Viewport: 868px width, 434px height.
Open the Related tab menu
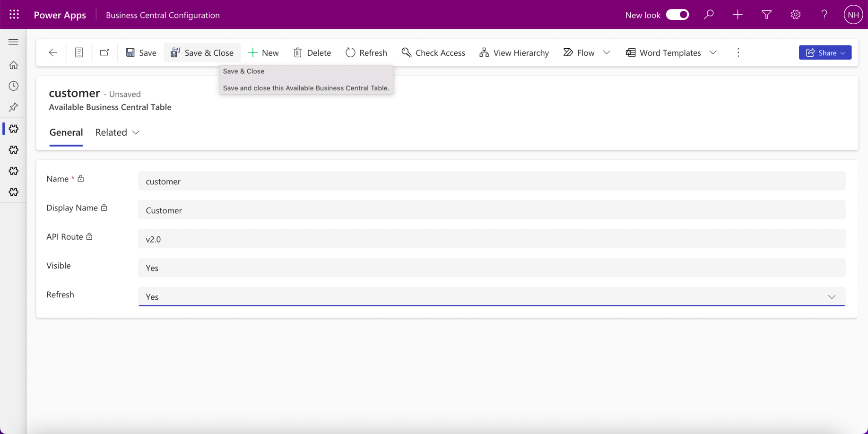(x=117, y=132)
